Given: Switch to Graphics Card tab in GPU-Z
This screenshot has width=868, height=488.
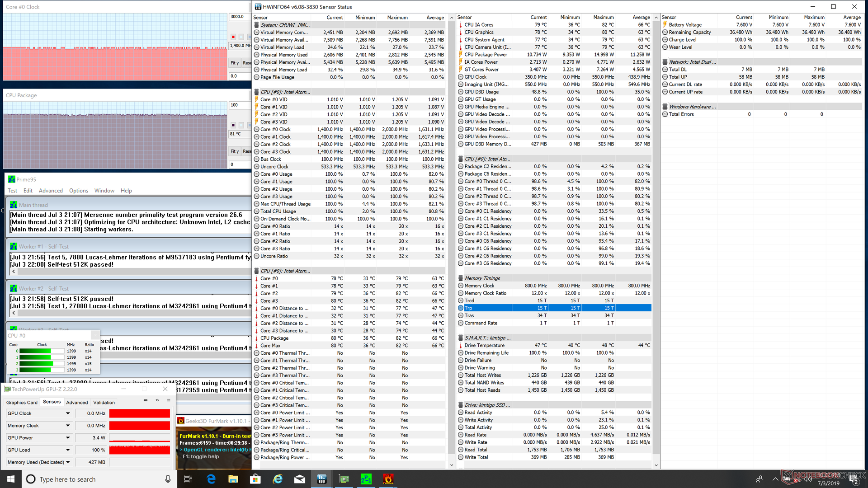Looking at the screenshot, I should click(22, 402).
